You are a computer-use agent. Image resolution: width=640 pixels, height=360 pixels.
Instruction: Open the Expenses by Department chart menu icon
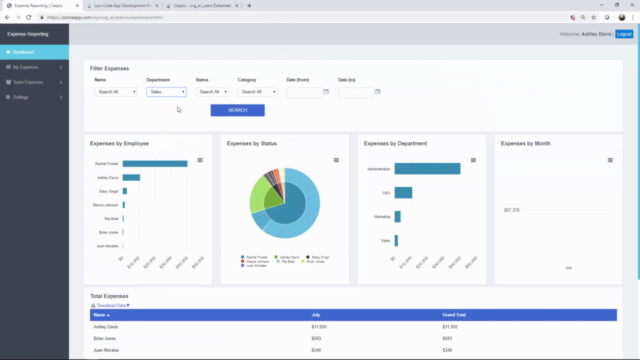473,160
